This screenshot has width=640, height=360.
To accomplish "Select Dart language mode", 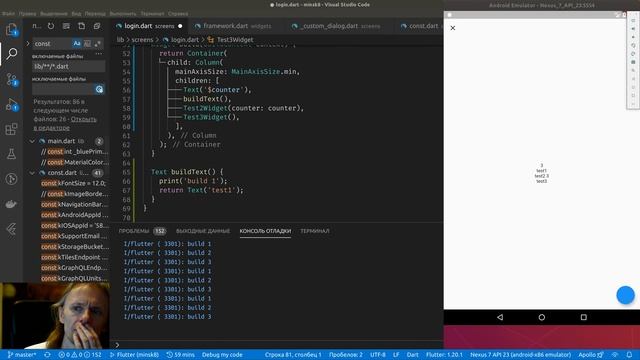I will pos(413,355).
